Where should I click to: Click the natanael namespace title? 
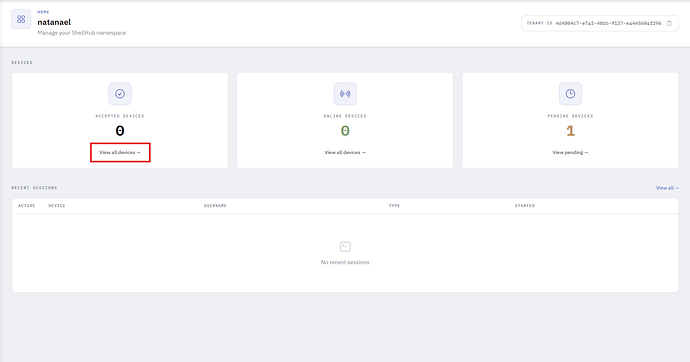(x=54, y=22)
